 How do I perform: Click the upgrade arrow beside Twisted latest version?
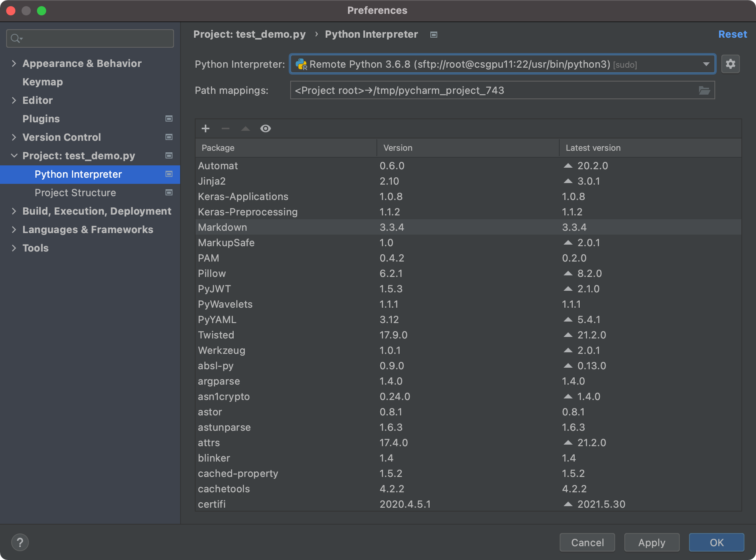coord(568,335)
